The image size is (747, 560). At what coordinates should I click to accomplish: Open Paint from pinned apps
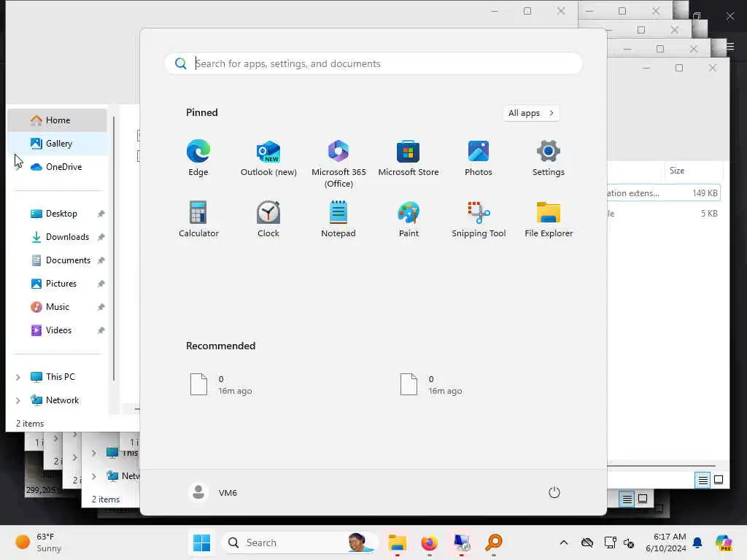[409, 219]
